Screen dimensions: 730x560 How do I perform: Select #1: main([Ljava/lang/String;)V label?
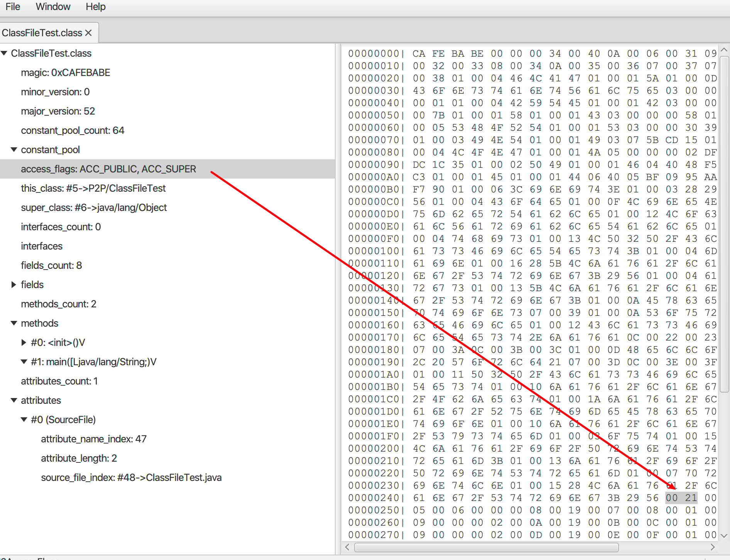(x=94, y=362)
